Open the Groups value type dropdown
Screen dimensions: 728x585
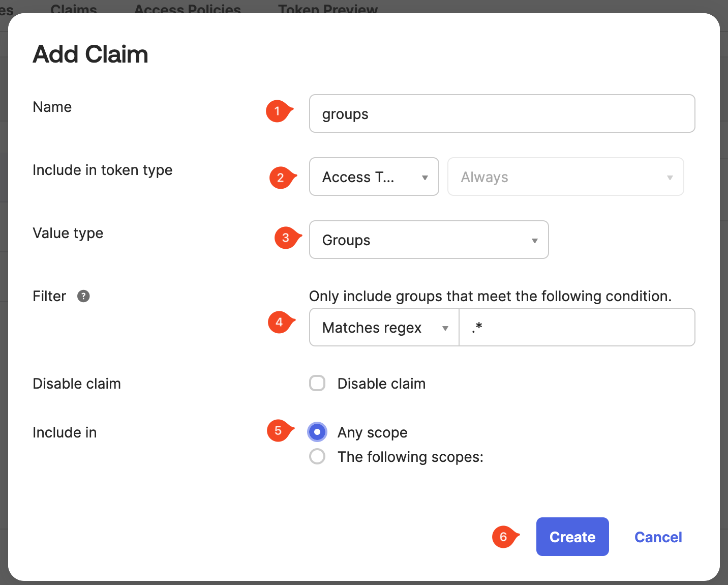tap(429, 240)
